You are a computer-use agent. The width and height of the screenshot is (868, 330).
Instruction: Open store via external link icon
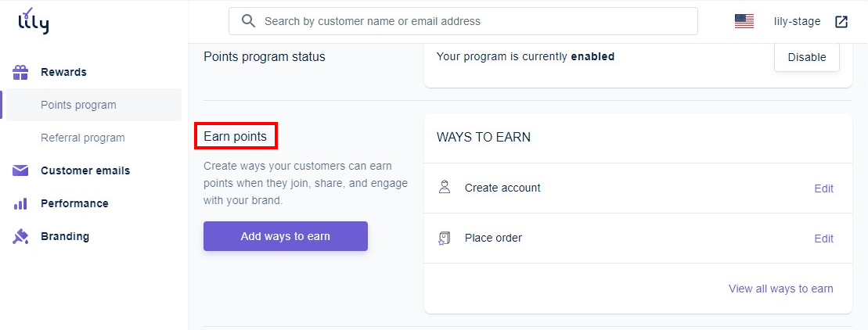pyautogui.click(x=841, y=22)
